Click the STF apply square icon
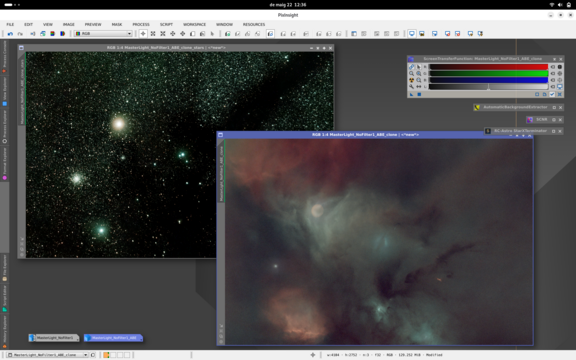 click(x=419, y=94)
